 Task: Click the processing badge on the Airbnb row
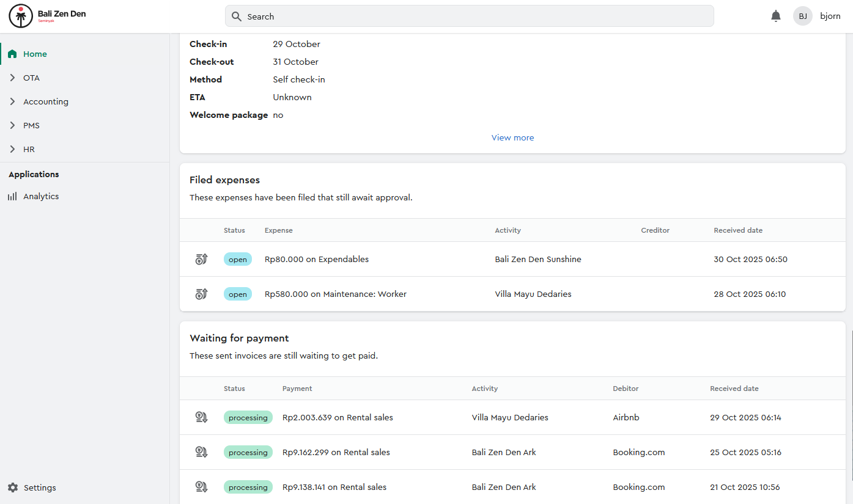(x=248, y=418)
